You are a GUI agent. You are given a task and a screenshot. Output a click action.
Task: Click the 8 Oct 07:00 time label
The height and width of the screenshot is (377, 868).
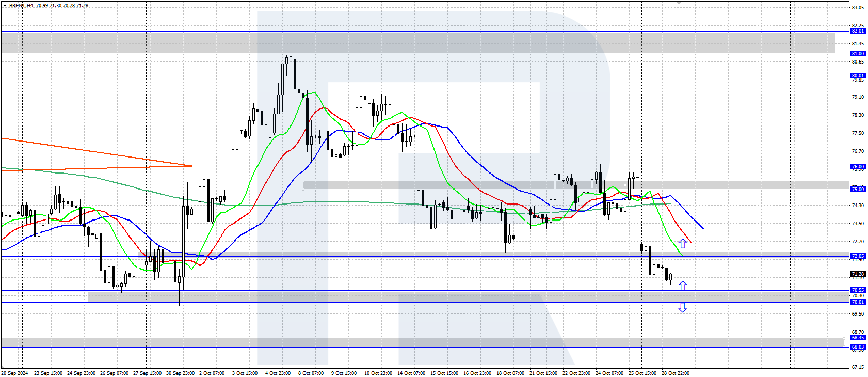click(x=311, y=373)
